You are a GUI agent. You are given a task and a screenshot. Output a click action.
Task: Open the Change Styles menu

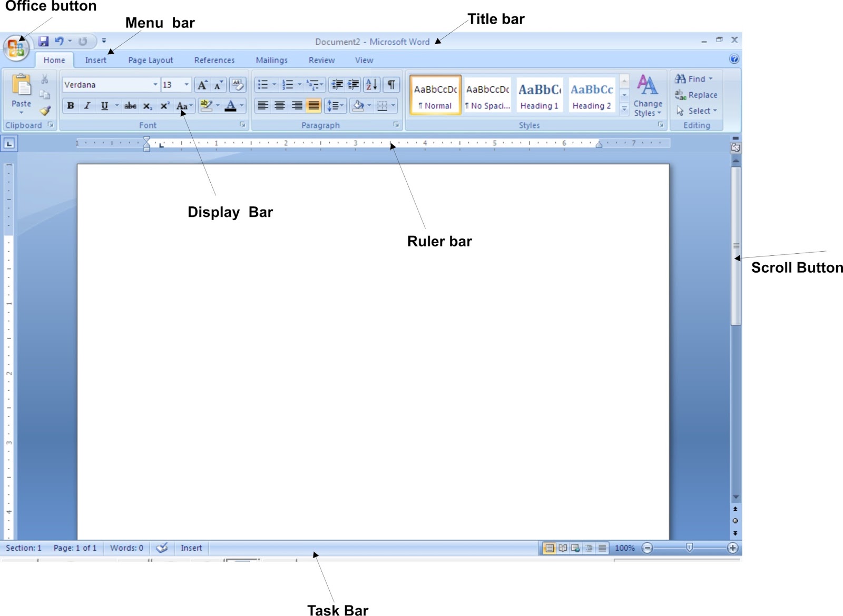point(648,96)
